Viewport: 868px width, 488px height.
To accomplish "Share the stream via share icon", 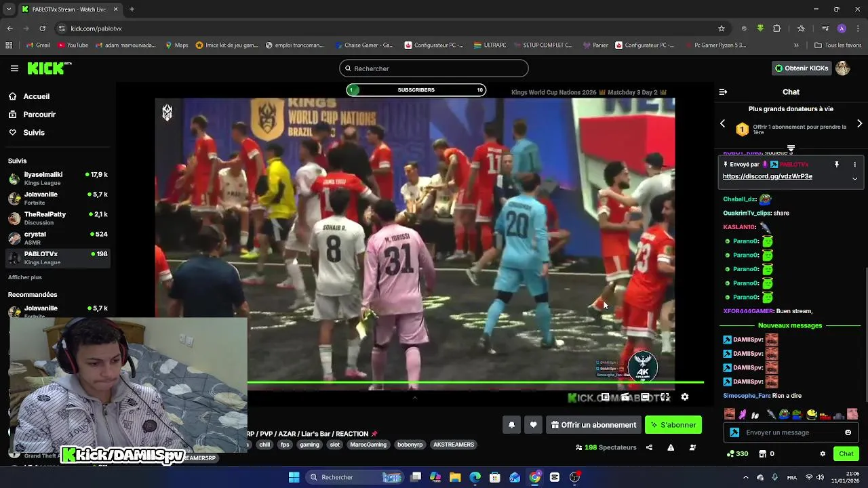I will tap(649, 447).
